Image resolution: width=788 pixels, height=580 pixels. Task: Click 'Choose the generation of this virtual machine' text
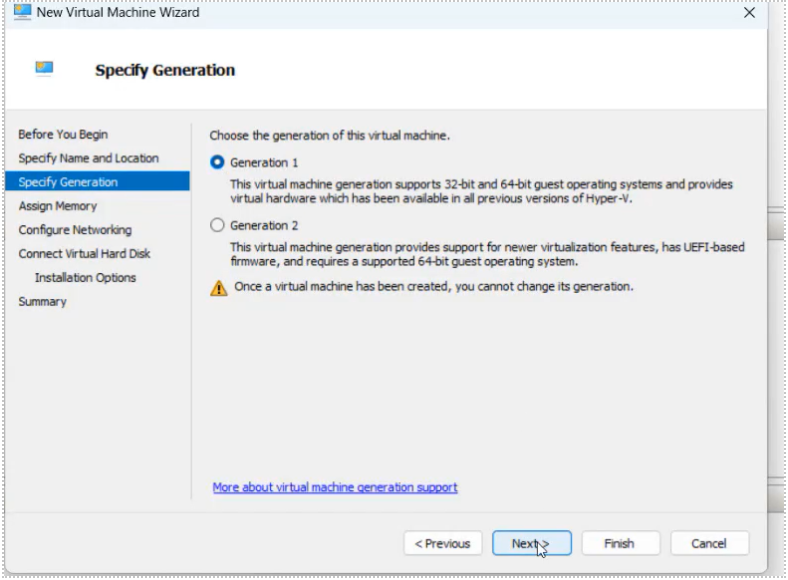(330, 135)
